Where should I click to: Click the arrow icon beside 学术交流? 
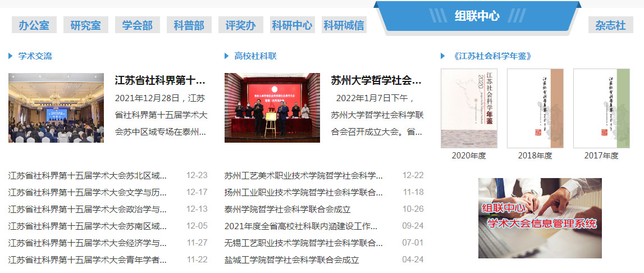(11, 56)
